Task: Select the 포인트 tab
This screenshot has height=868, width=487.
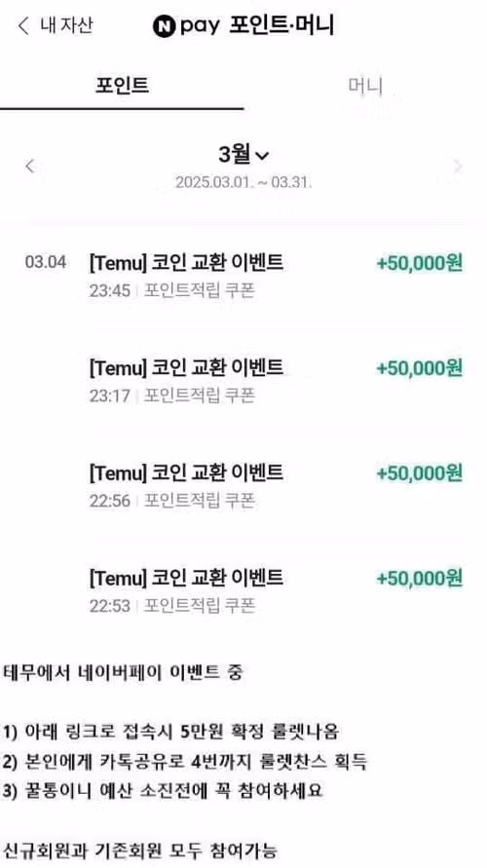Action: pos(123,86)
